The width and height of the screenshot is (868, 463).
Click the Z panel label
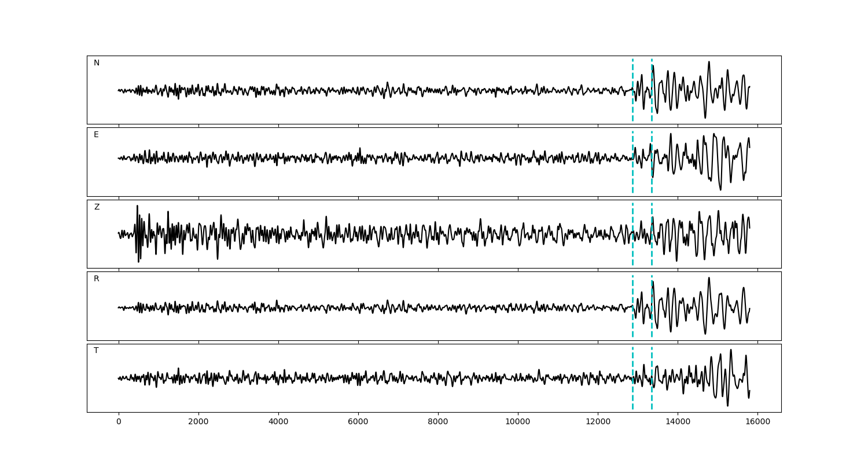pos(97,207)
